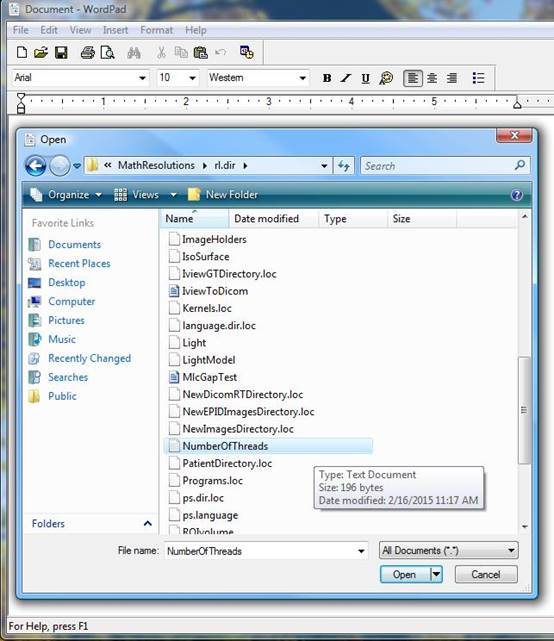The height and width of the screenshot is (641, 554).
Task: Click the Searches icon in Favorite Links
Action: point(35,377)
